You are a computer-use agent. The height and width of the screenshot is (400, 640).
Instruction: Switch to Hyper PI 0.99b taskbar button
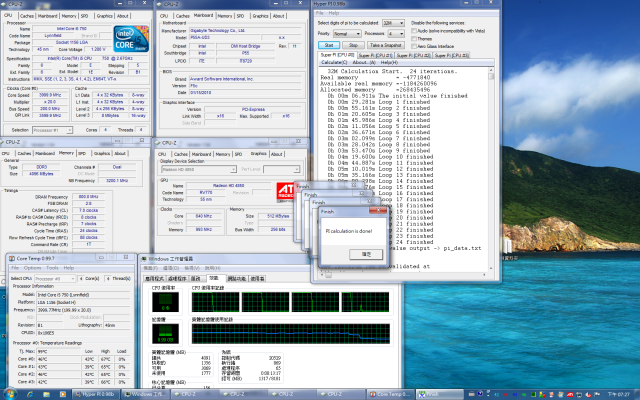[96, 394]
